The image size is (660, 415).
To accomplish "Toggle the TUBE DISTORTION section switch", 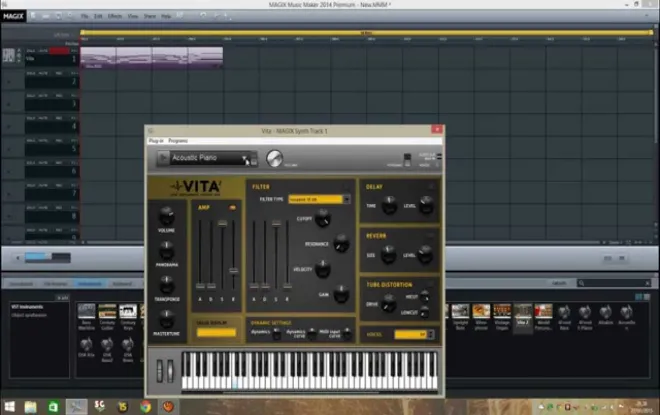I will coord(430,284).
